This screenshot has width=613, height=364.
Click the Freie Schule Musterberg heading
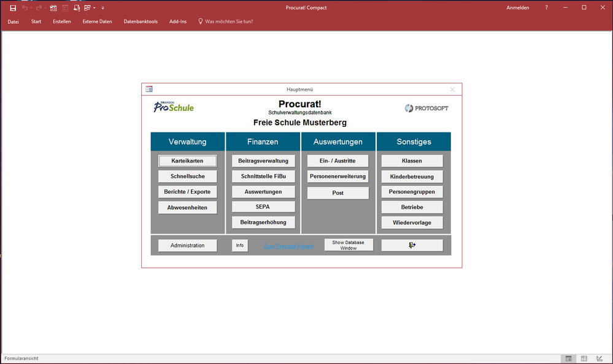pyautogui.click(x=300, y=123)
